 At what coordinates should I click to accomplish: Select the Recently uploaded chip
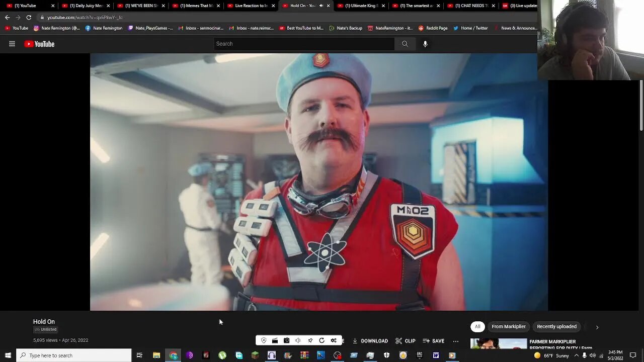556,327
